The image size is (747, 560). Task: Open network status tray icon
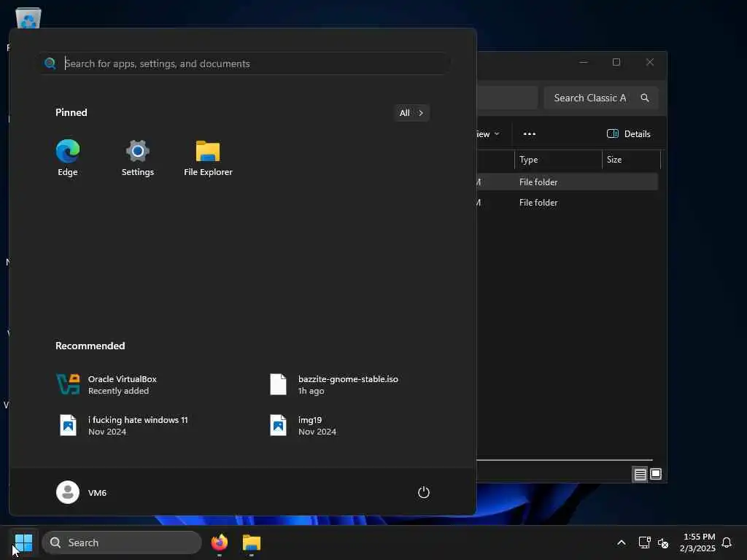[x=644, y=542]
